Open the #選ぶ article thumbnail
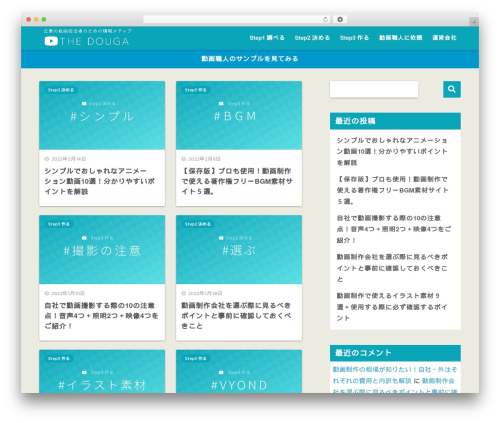This screenshot has height=423, width=500. 239,250
